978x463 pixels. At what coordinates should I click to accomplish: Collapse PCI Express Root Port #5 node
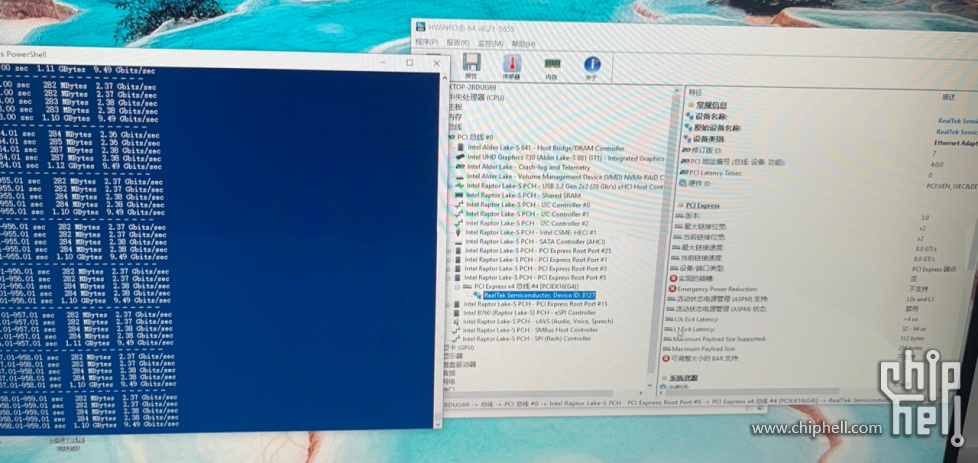click(450, 277)
